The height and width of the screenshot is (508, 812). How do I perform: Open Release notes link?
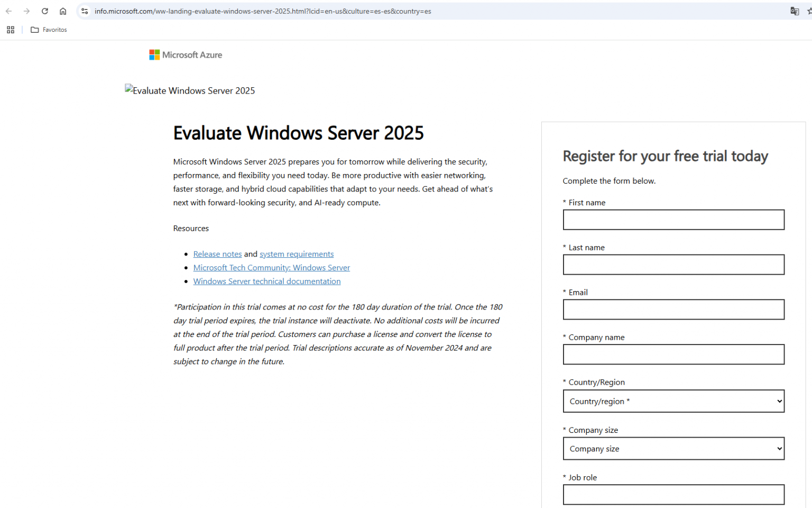217,254
